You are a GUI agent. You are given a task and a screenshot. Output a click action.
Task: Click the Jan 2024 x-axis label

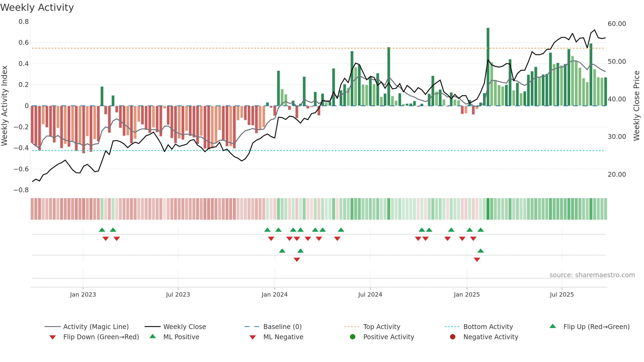(275, 294)
